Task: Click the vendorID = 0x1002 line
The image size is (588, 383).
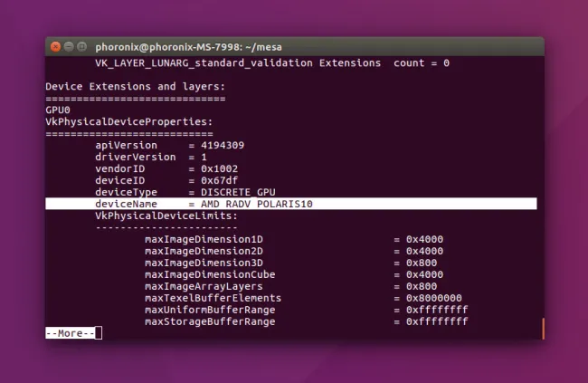Action: click(166, 168)
